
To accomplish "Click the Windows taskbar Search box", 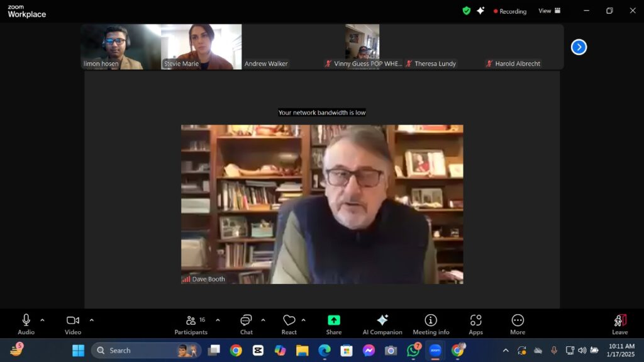I will (x=146, y=351).
